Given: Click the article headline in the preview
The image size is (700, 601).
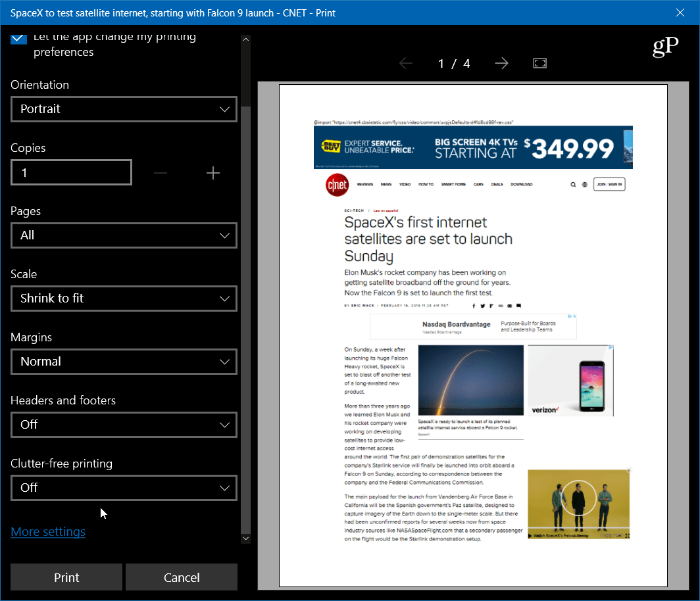Looking at the screenshot, I should click(x=428, y=239).
